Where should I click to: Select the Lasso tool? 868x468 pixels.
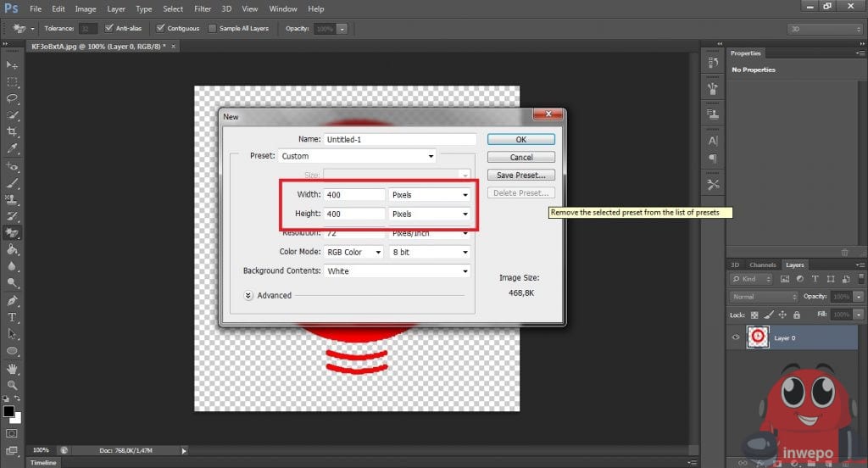(13, 98)
